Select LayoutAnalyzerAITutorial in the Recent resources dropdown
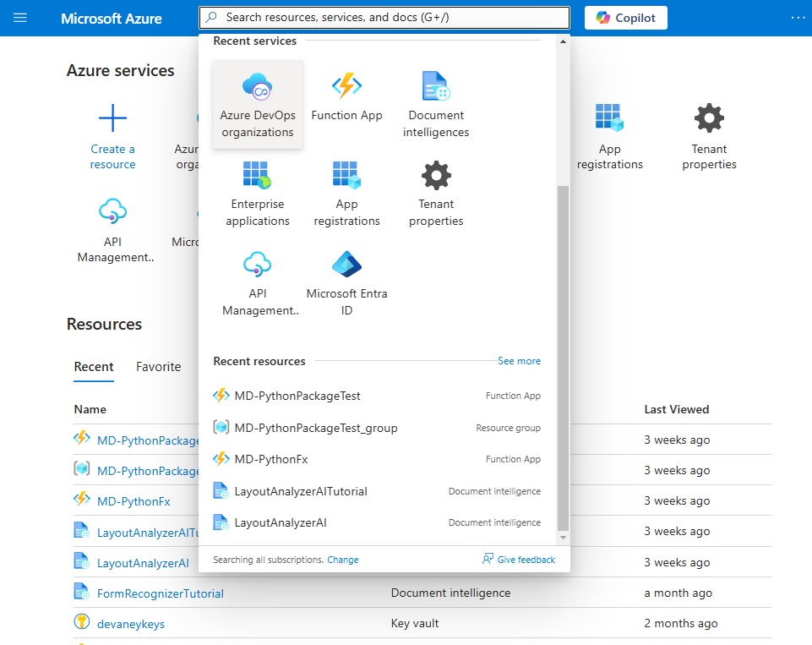The image size is (812, 645). pos(377,491)
